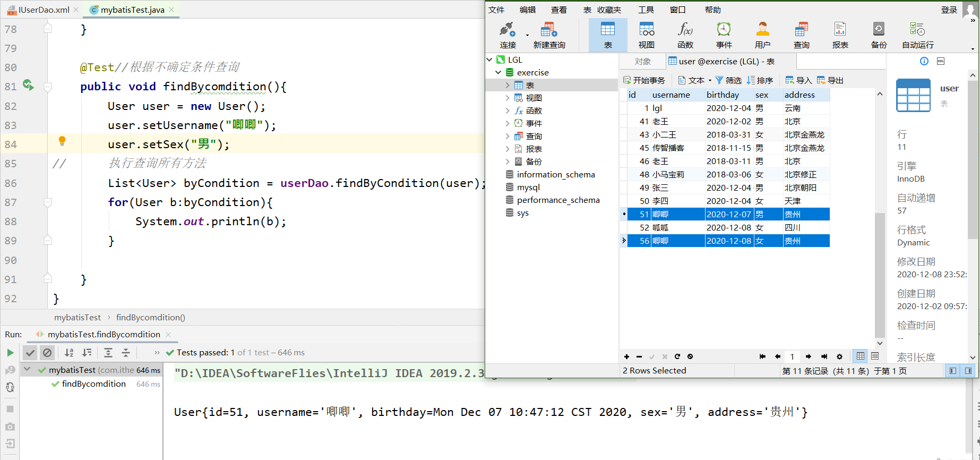Image resolution: width=980 pixels, height=460 pixels.
Task: Click the yellow lightbulb intention icon
Action: (62, 141)
